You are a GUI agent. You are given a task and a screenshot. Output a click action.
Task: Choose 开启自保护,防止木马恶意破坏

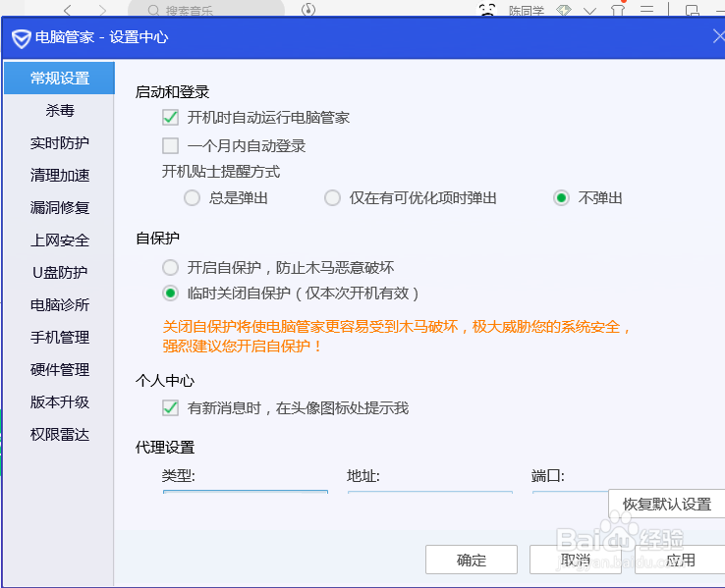pos(170,267)
